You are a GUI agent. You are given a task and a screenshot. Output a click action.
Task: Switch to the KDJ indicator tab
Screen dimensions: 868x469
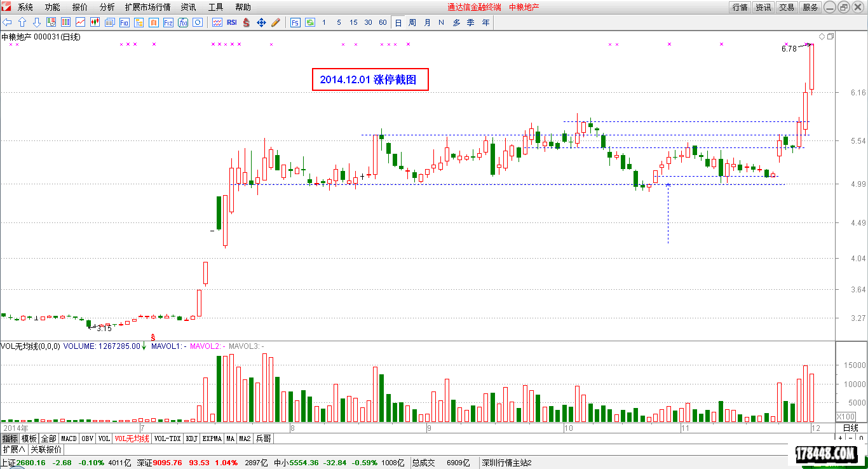click(x=192, y=438)
